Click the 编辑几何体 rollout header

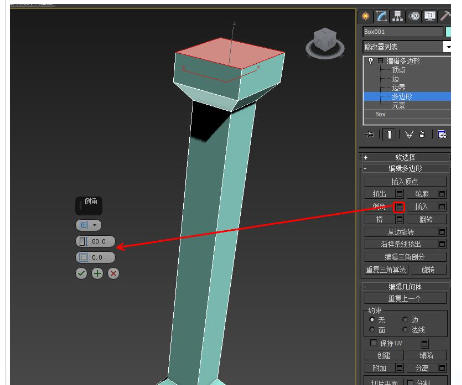click(x=405, y=287)
